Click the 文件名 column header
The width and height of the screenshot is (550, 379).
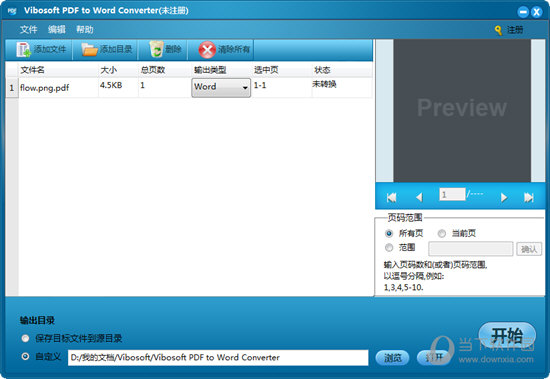(x=58, y=70)
